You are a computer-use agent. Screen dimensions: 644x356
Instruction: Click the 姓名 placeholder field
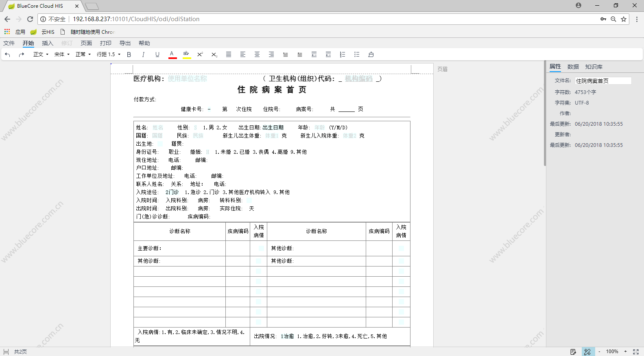click(x=158, y=128)
